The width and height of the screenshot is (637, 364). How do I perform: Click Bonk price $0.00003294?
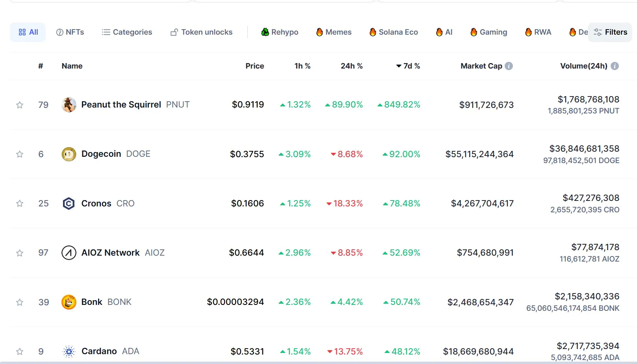click(236, 302)
